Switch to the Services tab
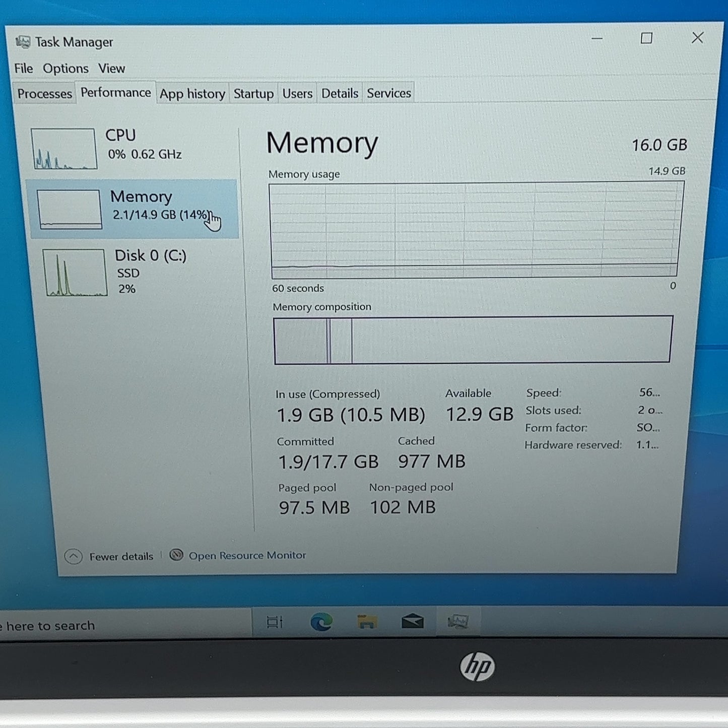The width and height of the screenshot is (728, 728). 388,93
